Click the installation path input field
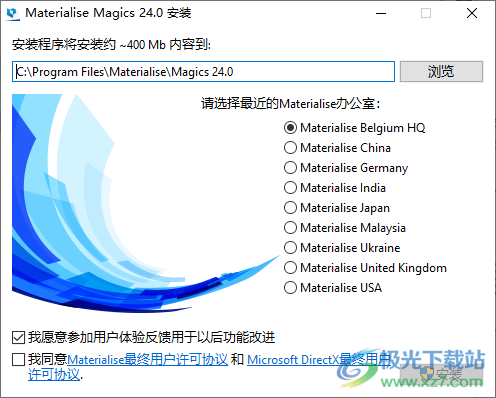Screen dimensions: 496x398 [203, 71]
